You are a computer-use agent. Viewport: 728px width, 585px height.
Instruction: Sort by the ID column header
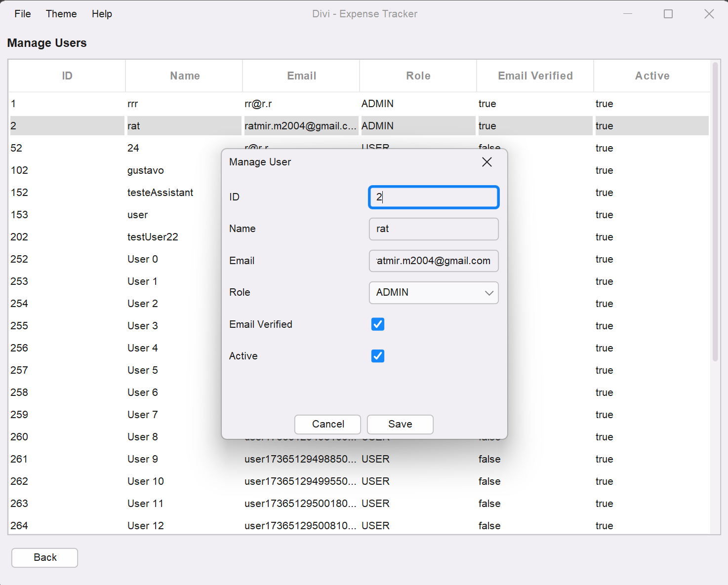(x=67, y=76)
